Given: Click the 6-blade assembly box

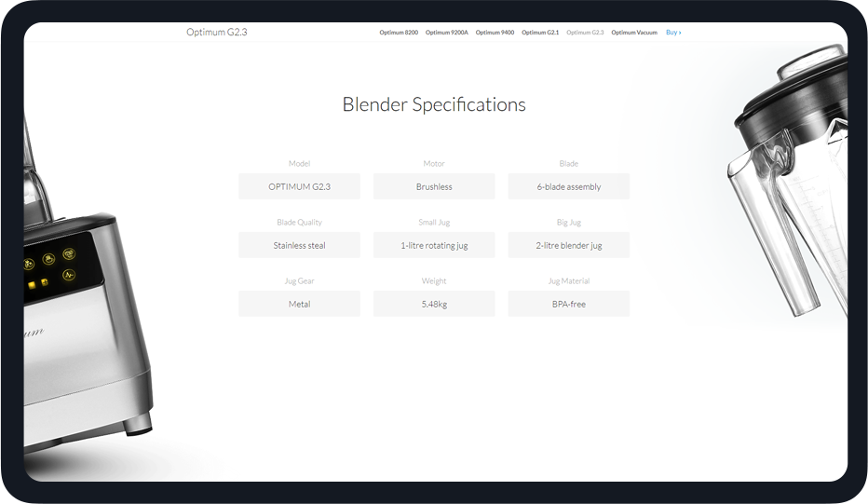Looking at the screenshot, I should (569, 186).
